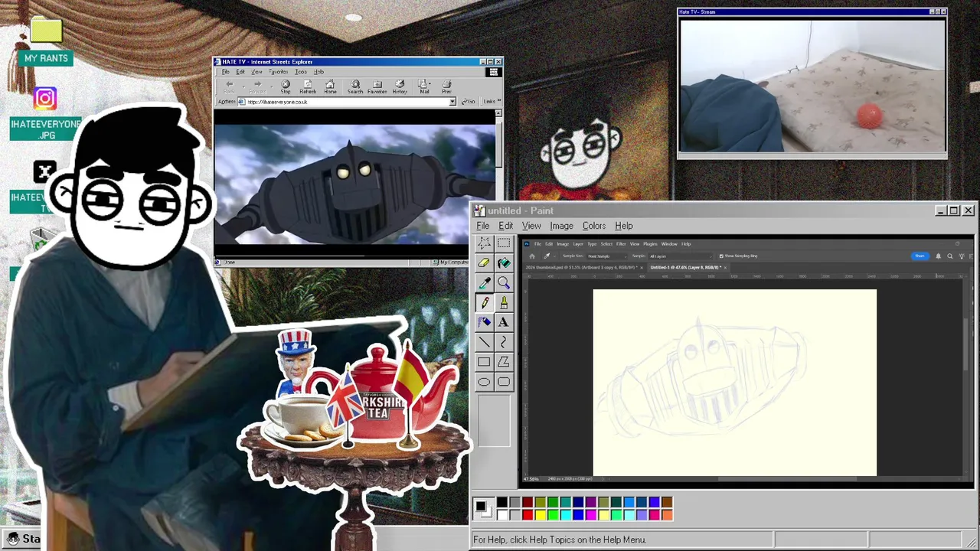Viewport: 980px width, 551px height.
Task: Click the Photoshop zoom percentage field 47.56%
Action: click(x=531, y=479)
